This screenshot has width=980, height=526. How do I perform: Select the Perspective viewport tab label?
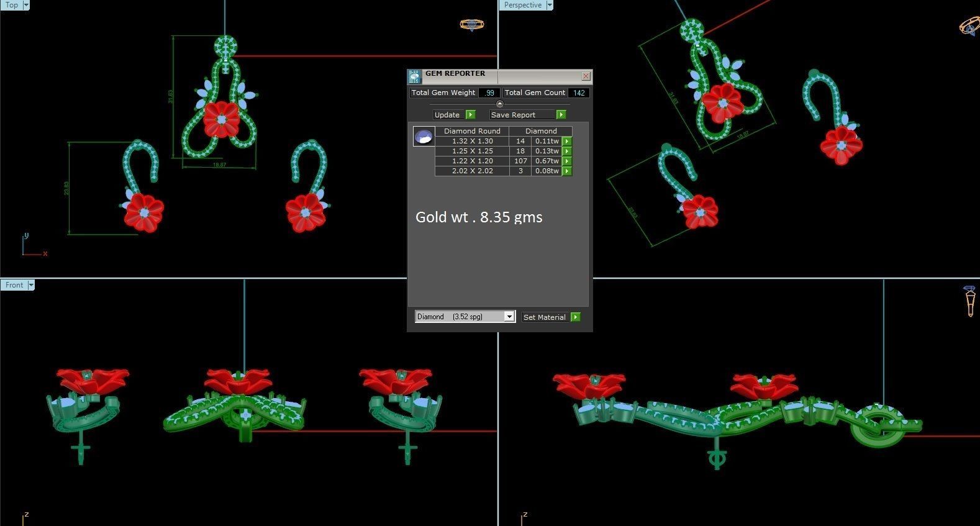pyautogui.click(x=523, y=5)
